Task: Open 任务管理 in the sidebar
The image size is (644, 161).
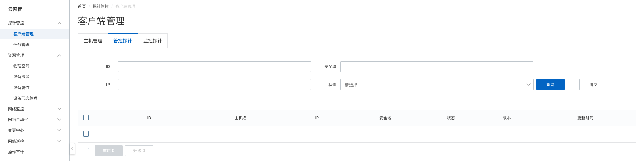Action: pyautogui.click(x=21, y=45)
